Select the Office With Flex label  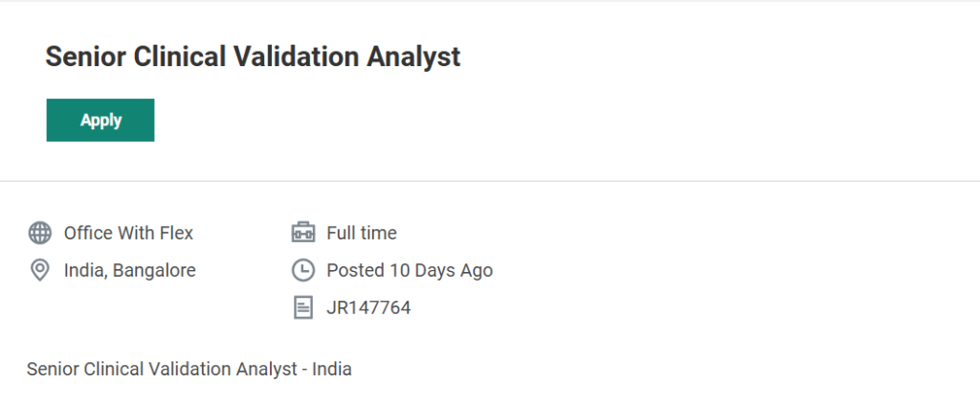coord(128,233)
